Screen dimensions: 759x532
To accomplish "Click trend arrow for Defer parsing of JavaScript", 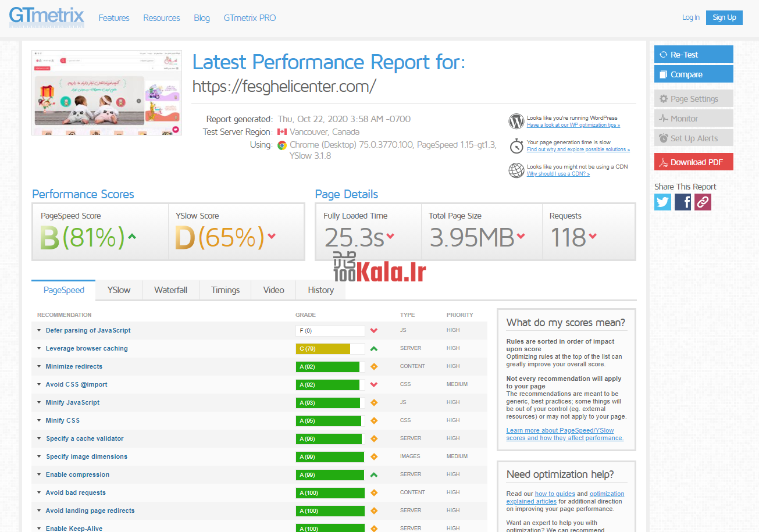I will [x=374, y=331].
